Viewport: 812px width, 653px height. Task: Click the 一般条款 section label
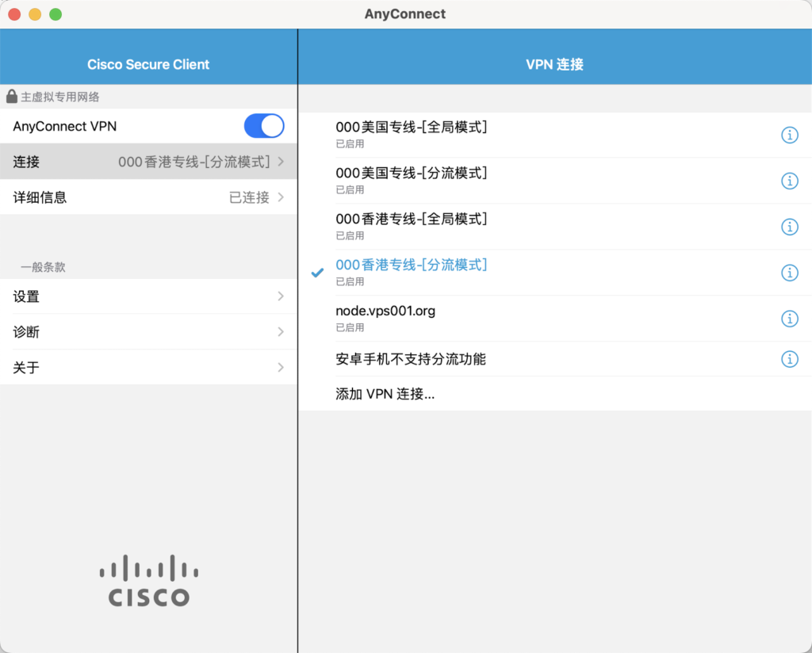pyautogui.click(x=43, y=267)
